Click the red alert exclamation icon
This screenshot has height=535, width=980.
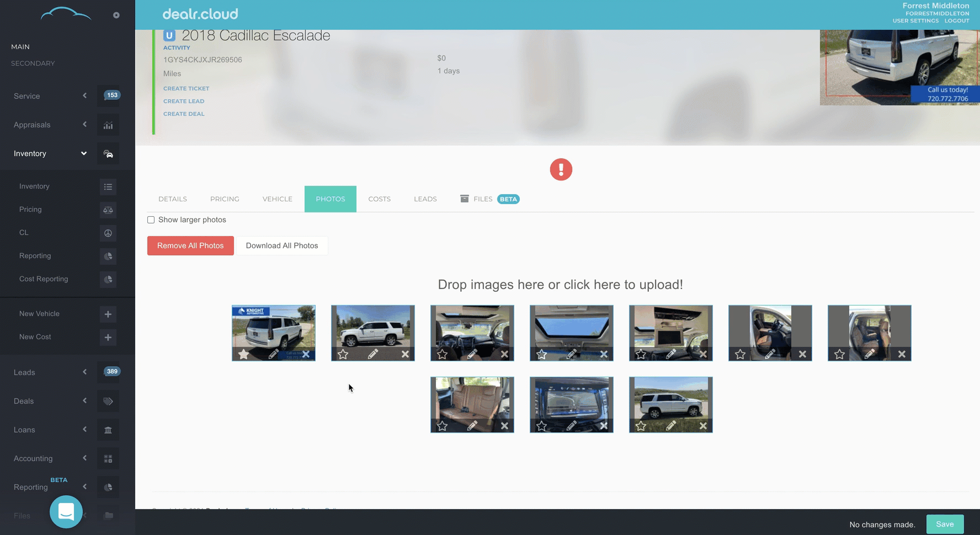(561, 169)
